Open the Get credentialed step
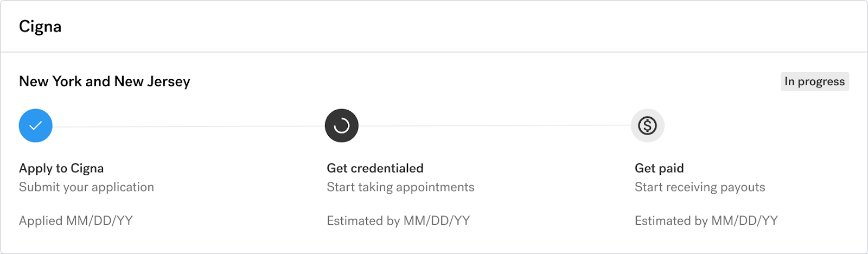868x254 pixels. (x=375, y=168)
